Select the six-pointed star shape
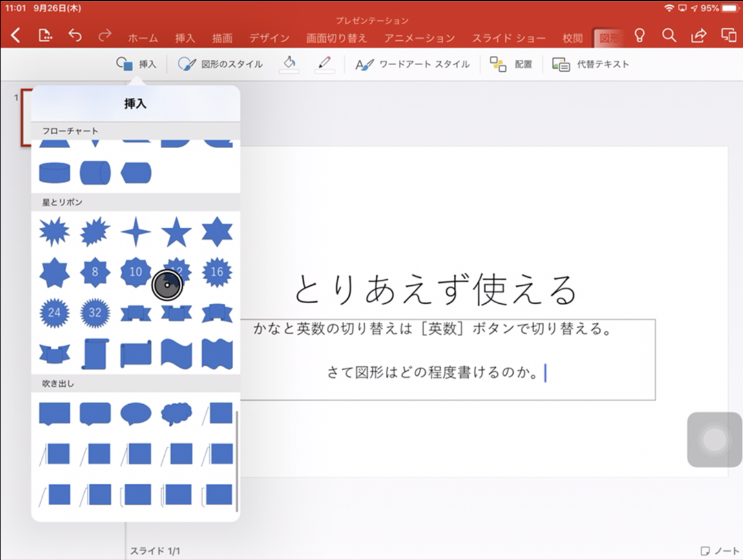The image size is (743, 560). (218, 230)
